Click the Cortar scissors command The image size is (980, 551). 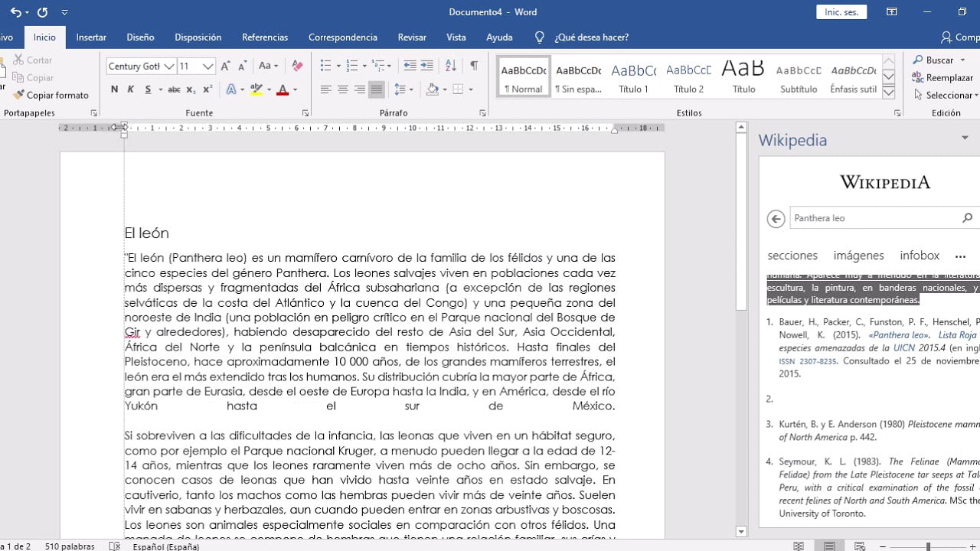click(x=32, y=60)
